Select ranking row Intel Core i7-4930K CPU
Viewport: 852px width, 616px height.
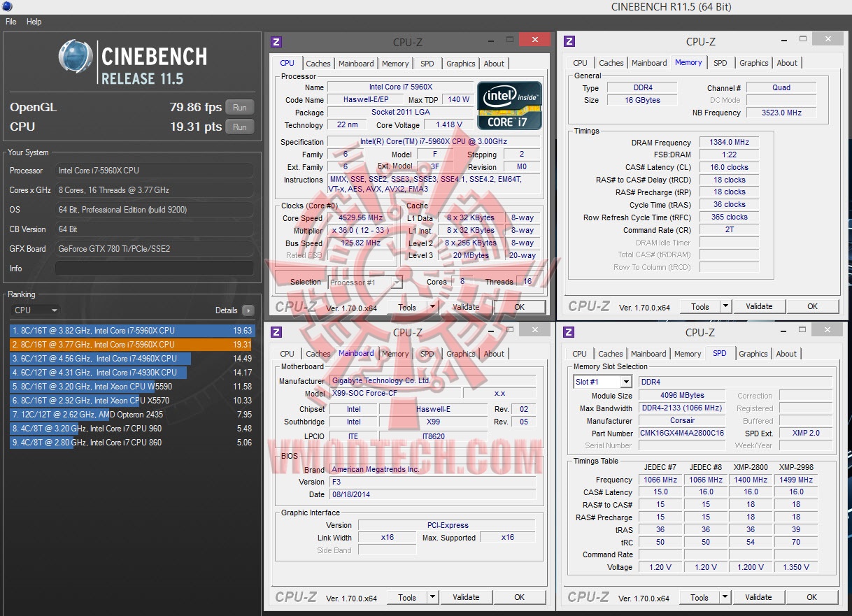coord(132,373)
